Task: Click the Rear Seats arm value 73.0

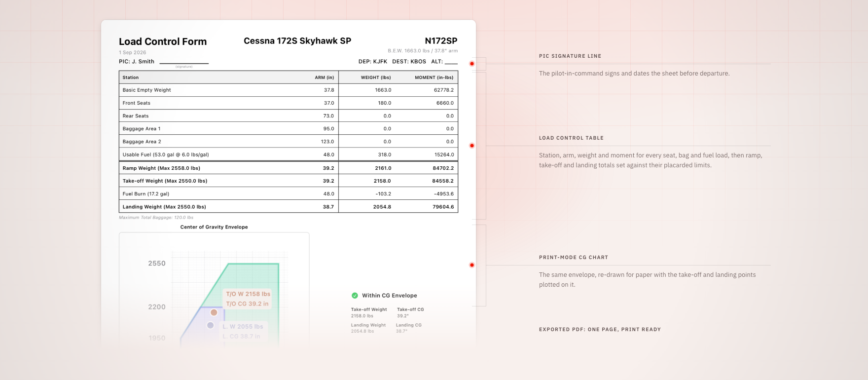Action: pos(328,116)
